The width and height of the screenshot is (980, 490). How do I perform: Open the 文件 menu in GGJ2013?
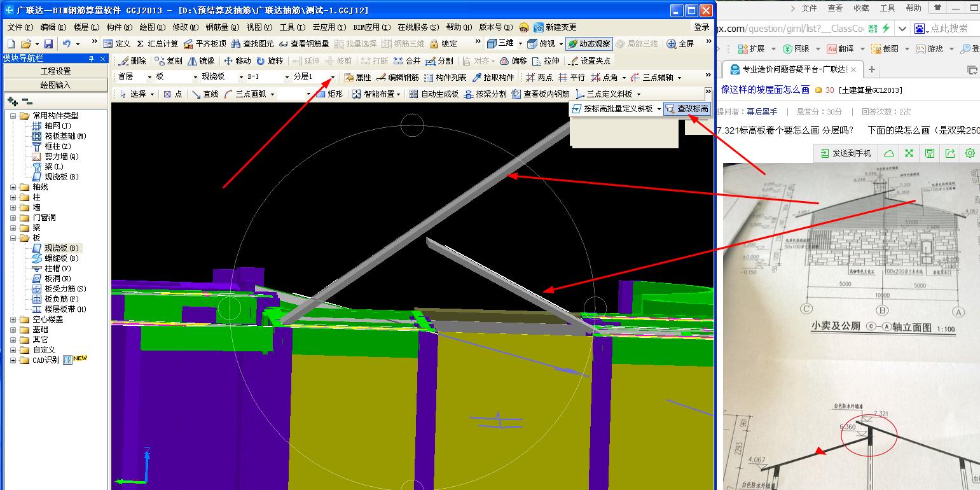click(19, 27)
